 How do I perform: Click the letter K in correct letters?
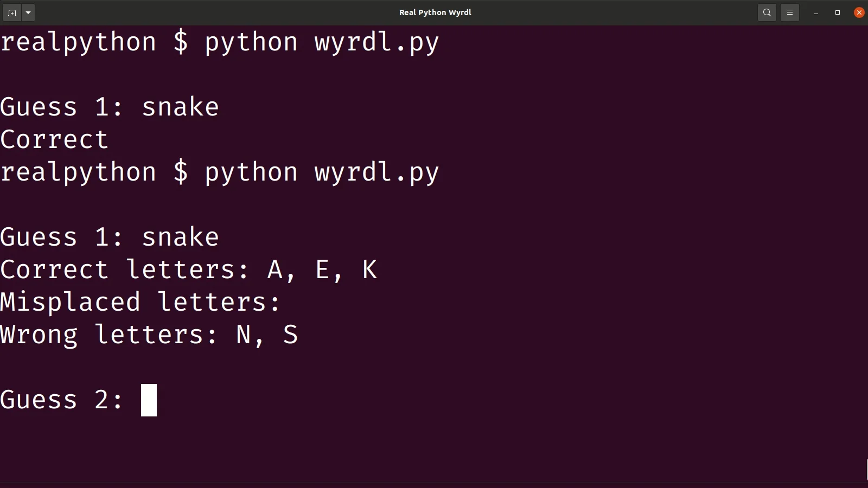point(369,270)
